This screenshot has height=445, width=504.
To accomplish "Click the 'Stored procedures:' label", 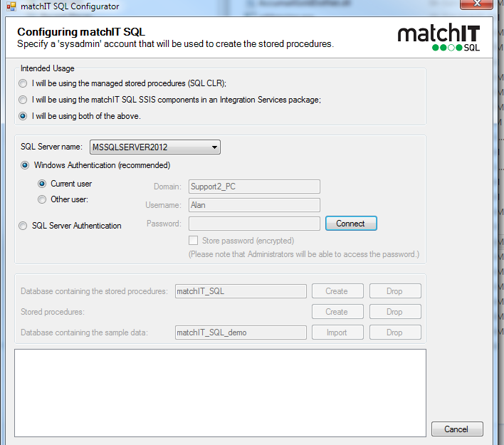I will point(53,312).
